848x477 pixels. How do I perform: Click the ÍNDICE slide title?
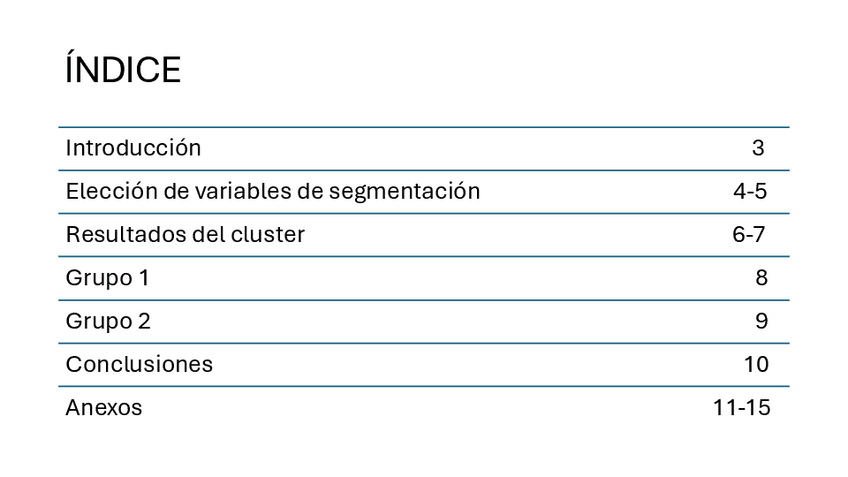click(x=123, y=71)
